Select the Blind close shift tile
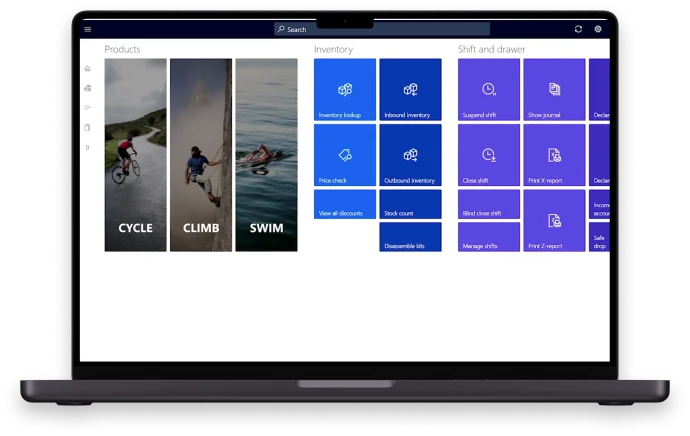The image size is (690, 436). click(x=489, y=204)
